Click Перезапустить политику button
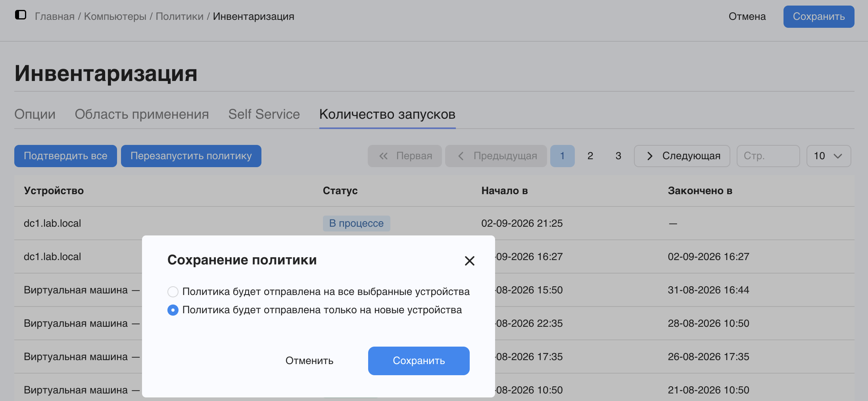Image resolution: width=868 pixels, height=401 pixels. point(191,156)
